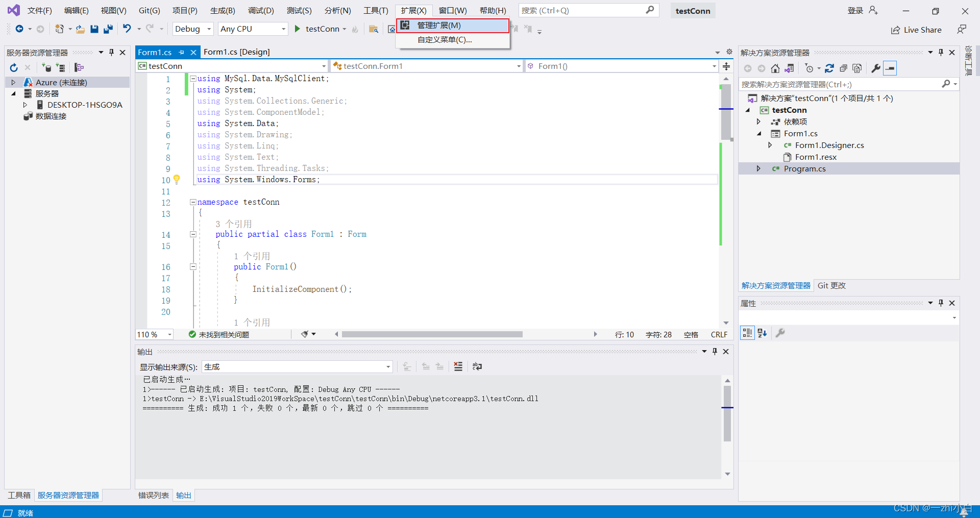This screenshot has height=518, width=980.
Task: Open the 文件(F) menu
Action: pyautogui.click(x=40, y=11)
